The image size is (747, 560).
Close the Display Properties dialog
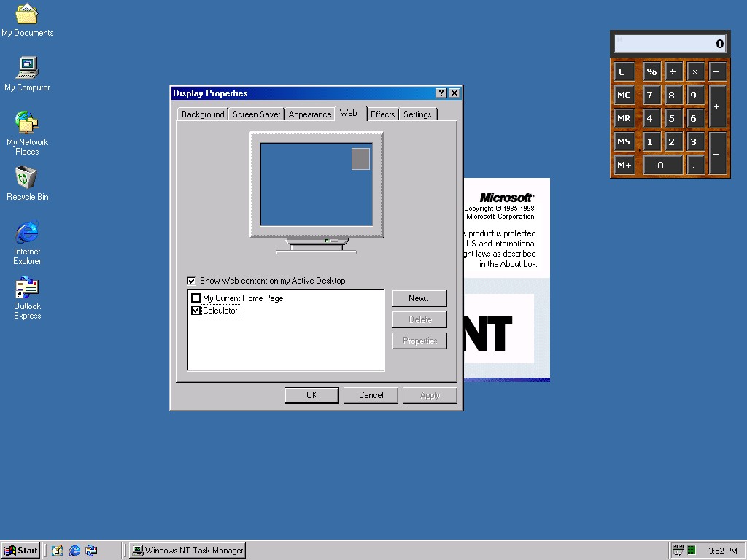click(454, 93)
